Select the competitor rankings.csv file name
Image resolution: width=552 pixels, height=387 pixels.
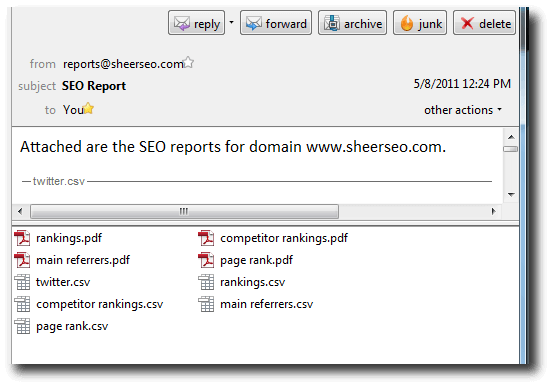click(x=100, y=305)
